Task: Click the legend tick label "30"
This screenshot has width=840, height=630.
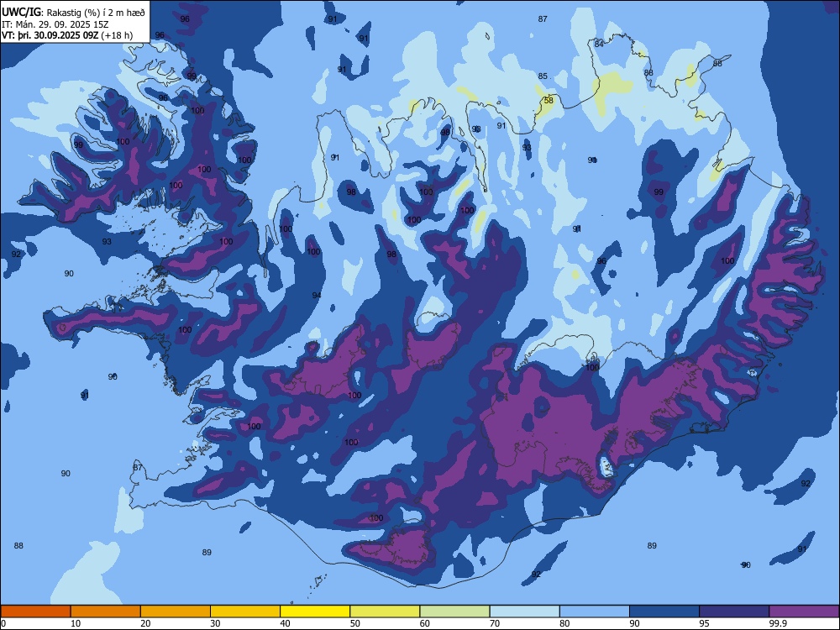Action: pyautogui.click(x=215, y=623)
